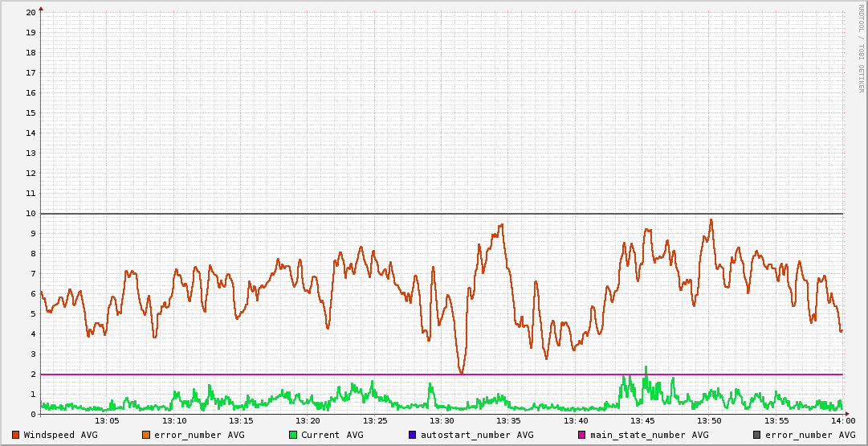Viewport: 868px width, 446px height.
Task: Click the magenta main_state_number AVG legend swatch
Action: (x=582, y=435)
